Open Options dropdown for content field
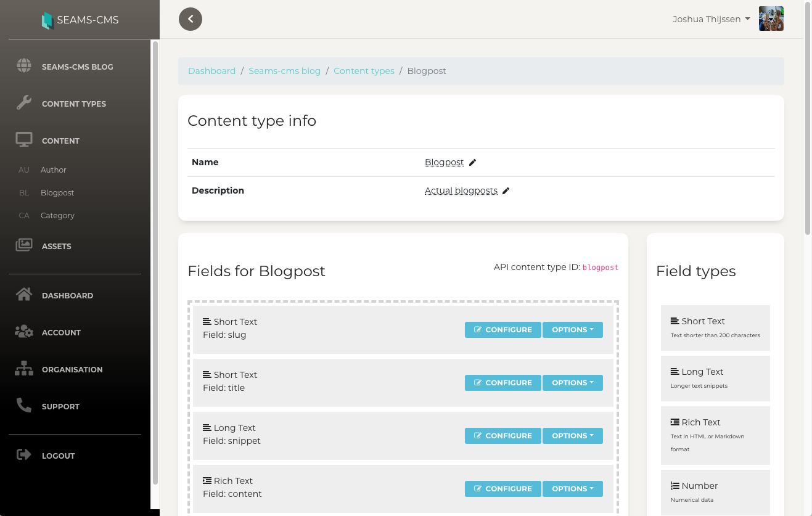 [572, 489]
